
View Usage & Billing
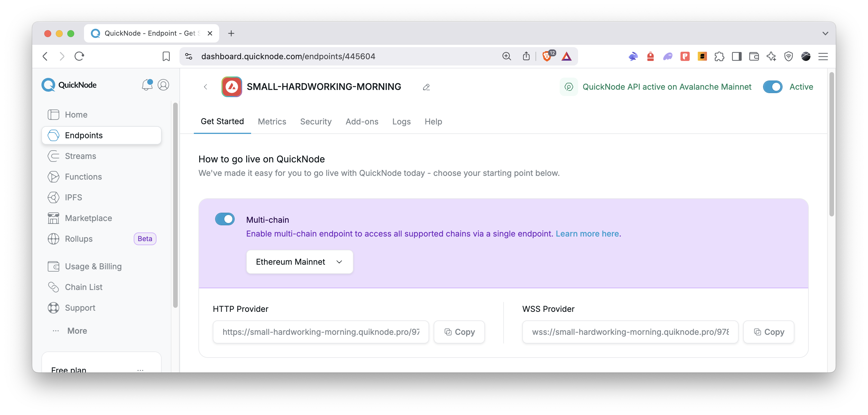click(93, 266)
